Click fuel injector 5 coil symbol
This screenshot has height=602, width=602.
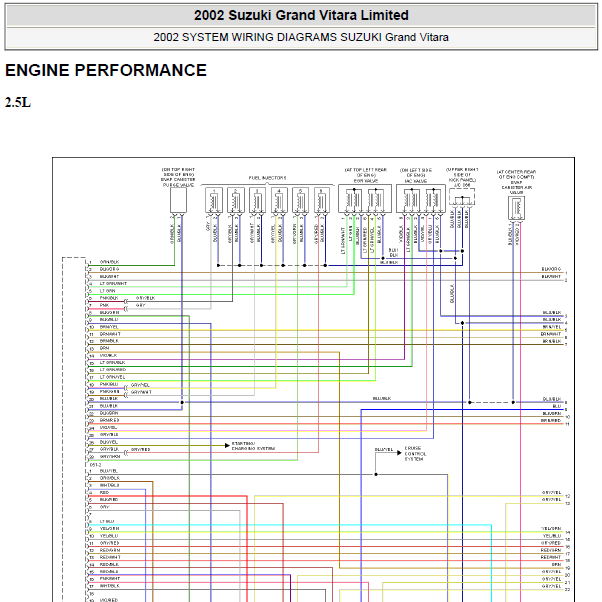(301, 200)
